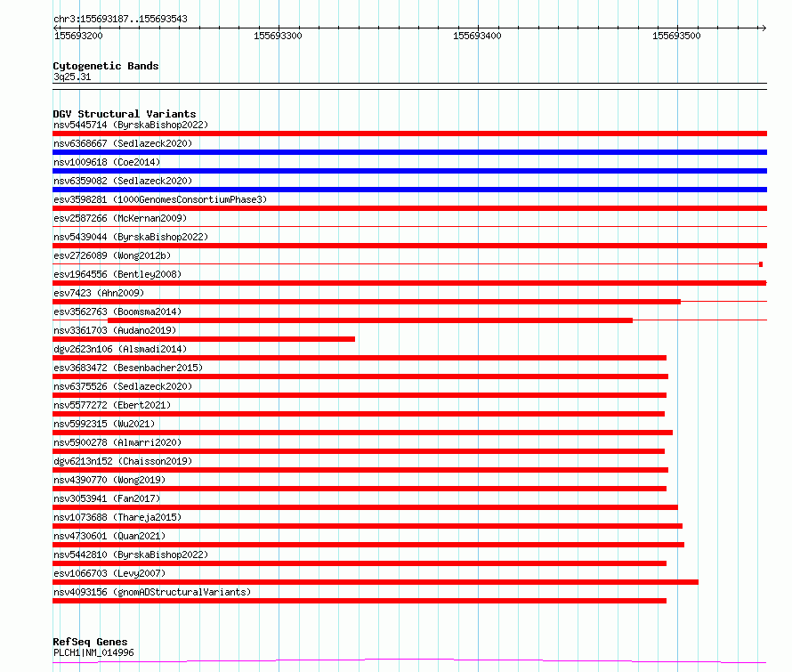The height and width of the screenshot is (672, 792).
Task: Click the blue bar of nsv6359082
Action: (409, 190)
